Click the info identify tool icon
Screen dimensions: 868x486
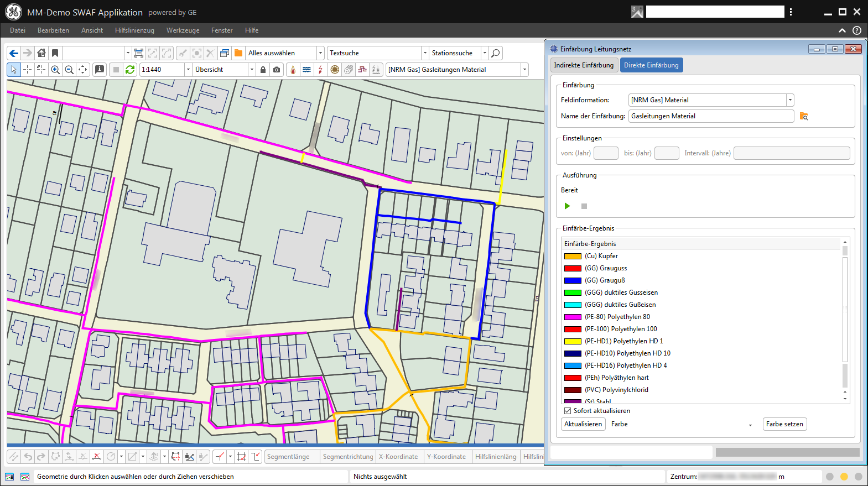click(x=100, y=70)
